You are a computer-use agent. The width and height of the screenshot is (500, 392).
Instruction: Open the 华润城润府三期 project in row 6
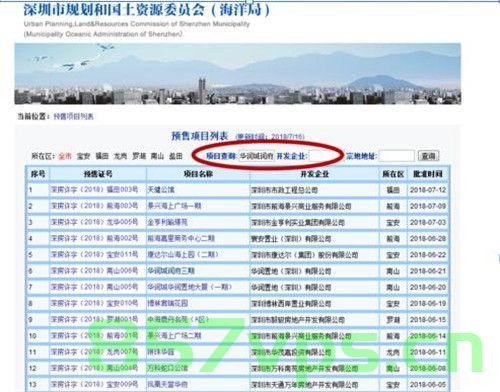171,271
